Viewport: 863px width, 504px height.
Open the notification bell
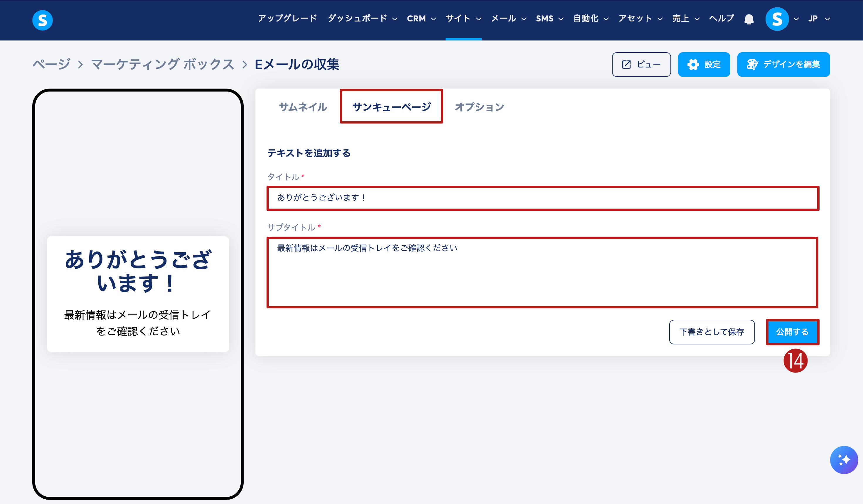(x=749, y=19)
